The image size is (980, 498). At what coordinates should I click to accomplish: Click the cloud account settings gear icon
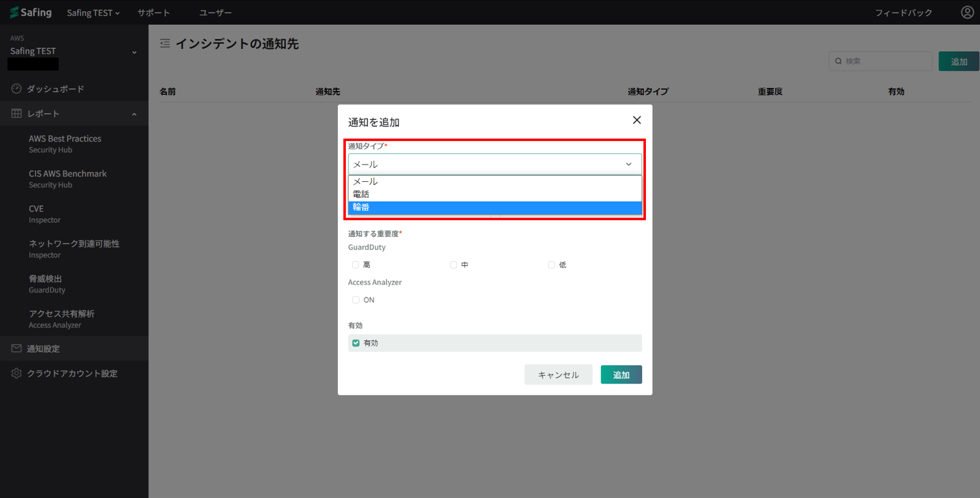tap(17, 373)
